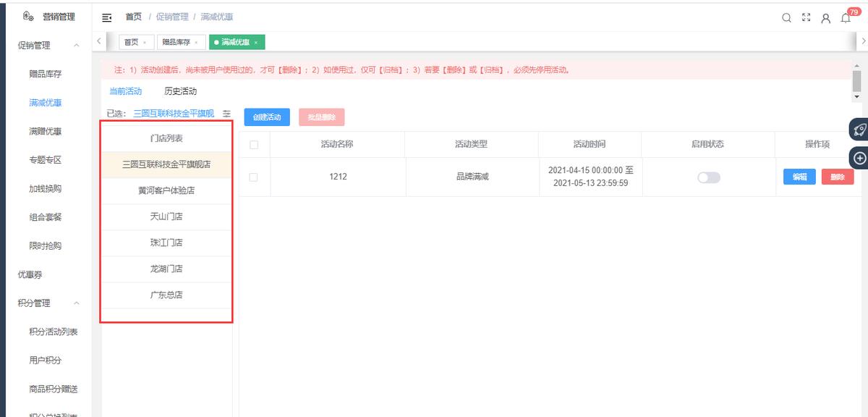Click the plus circle icon on right edge
Viewport: 868px width, 417px height.
(x=859, y=158)
